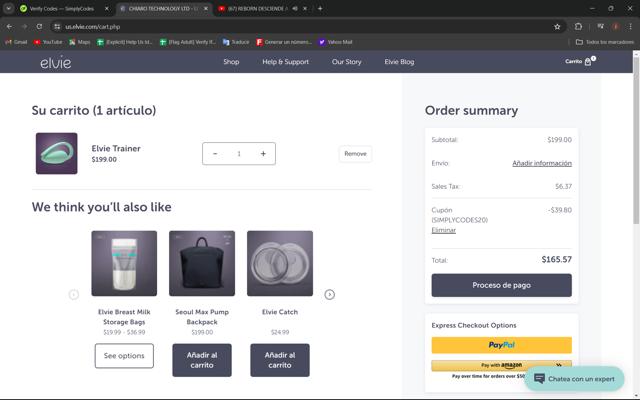Open the Carrito shopping bag icon
This screenshot has height=400, width=640.
pos(588,62)
